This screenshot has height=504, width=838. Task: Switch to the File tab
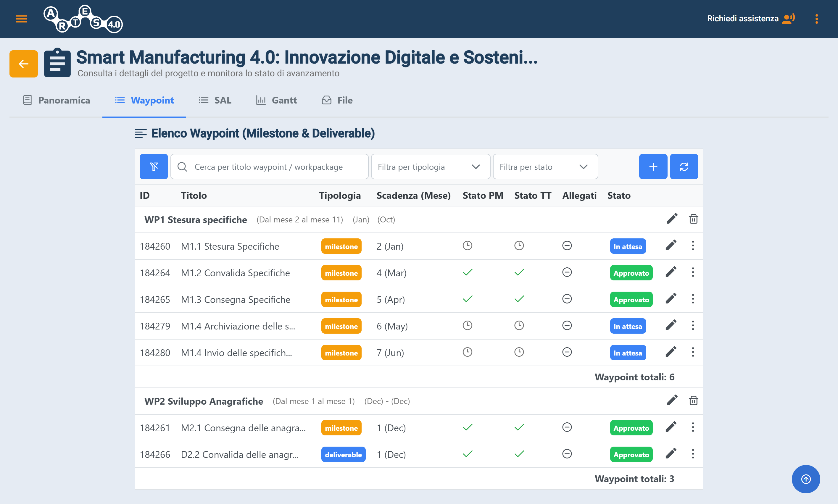pyautogui.click(x=337, y=100)
